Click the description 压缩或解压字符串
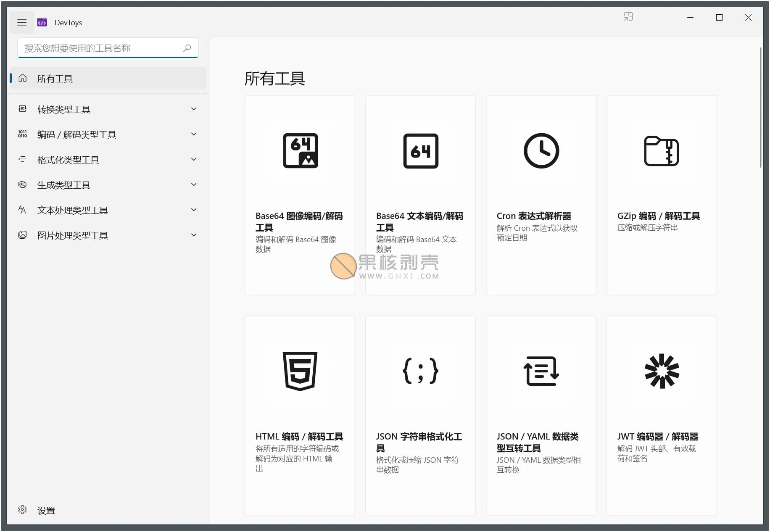This screenshot has height=532, width=770. pos(647,228)
